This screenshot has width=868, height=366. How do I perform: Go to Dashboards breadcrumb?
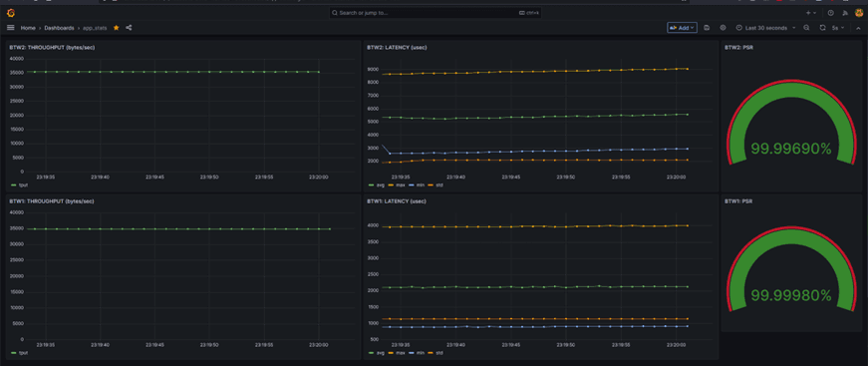click(59, 28)
